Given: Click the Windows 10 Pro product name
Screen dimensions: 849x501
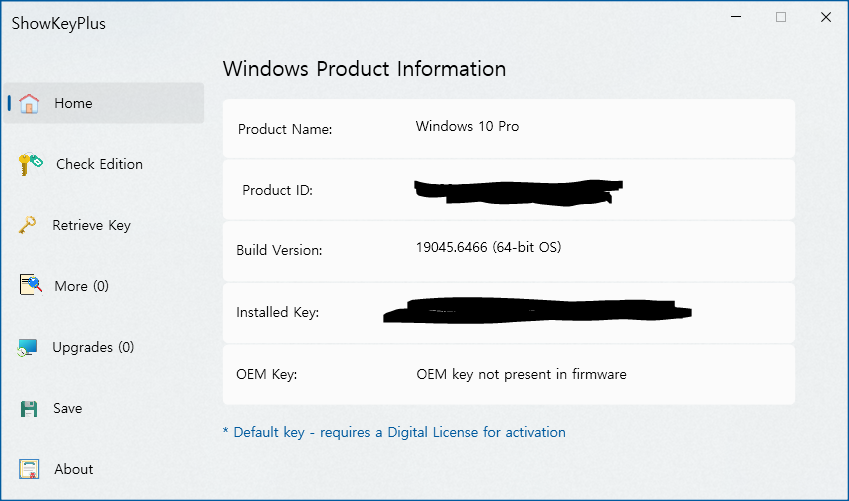Looking at the screenshot, I should pos(467,126).
